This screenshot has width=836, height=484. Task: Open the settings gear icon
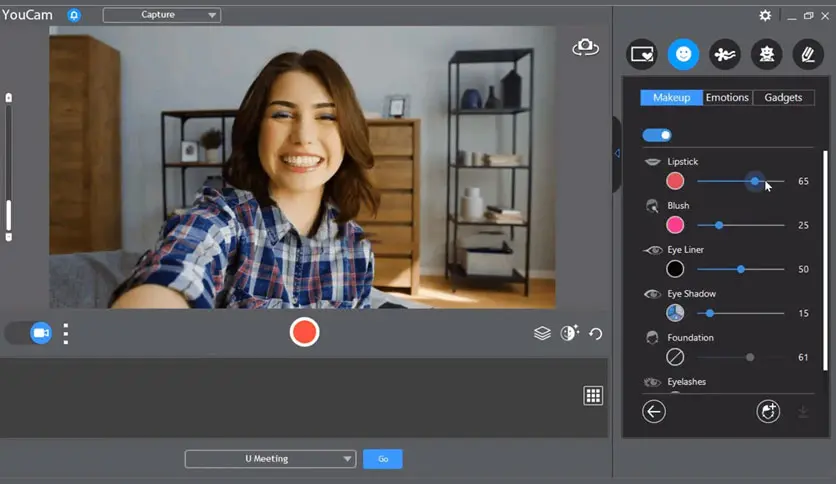[x=765, y=15]
